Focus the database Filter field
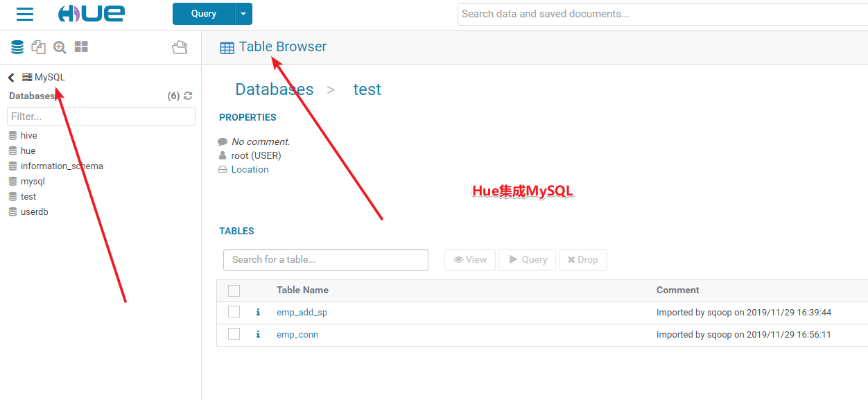 pos(101,116)
